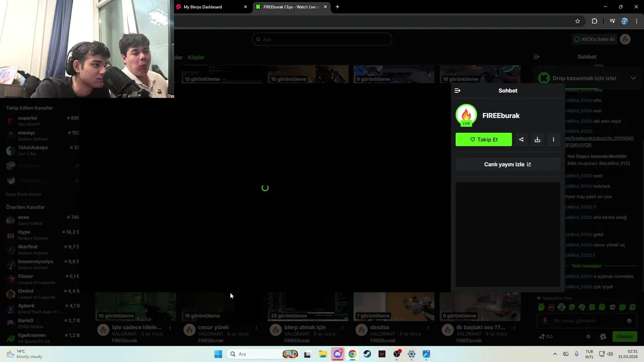This screenshot has width=644, height=362.
Task: Open the ilk baştaki ses clip title
Action: (x=480, y=327)
